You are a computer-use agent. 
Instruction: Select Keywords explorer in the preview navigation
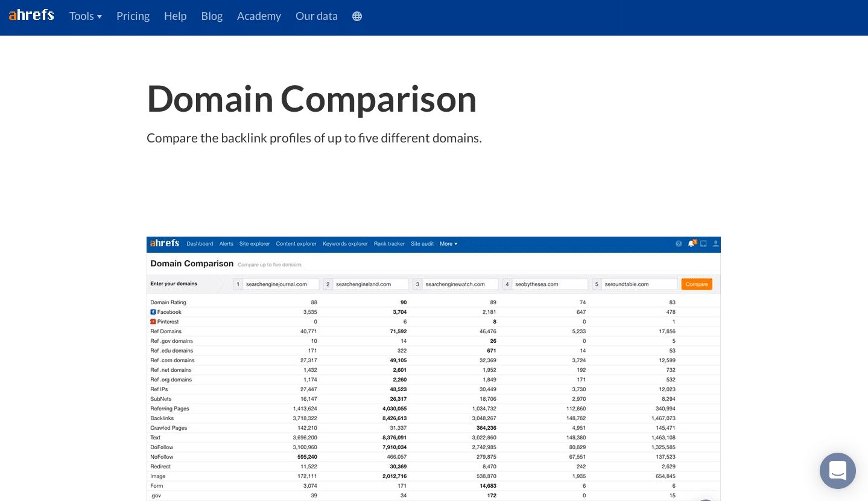(x=345, y=244)
